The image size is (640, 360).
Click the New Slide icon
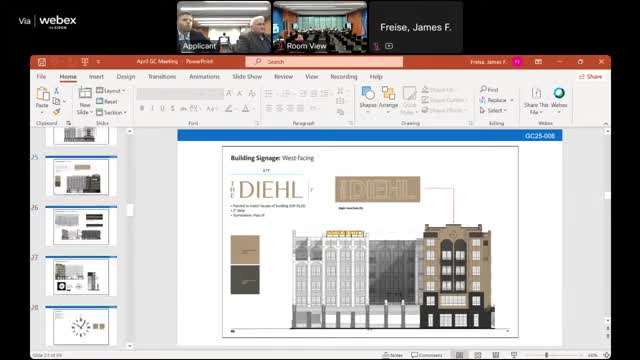tap(85, 93)
